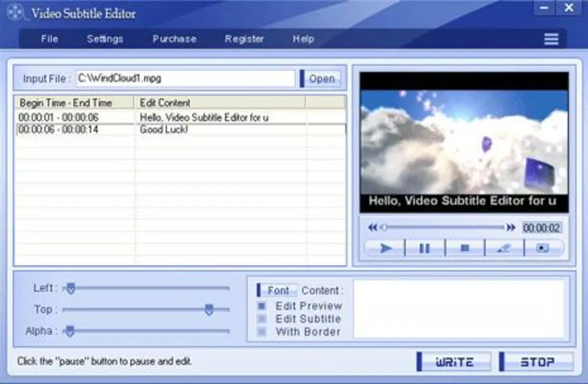Image resolution: width=588 pixels, height=384 pixels.
Task: Click the Top position slider handle
Action: [209, 310]
